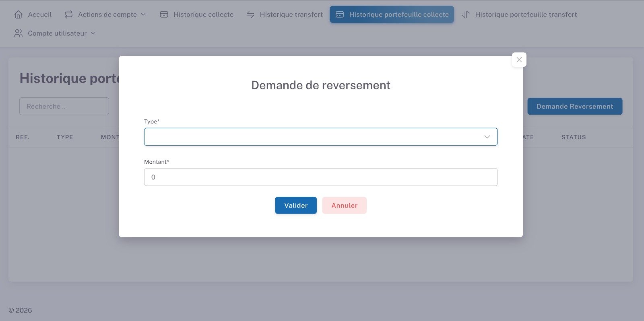
Task: Click the © 2026 footer text
Action: click(x=20, y=310)
